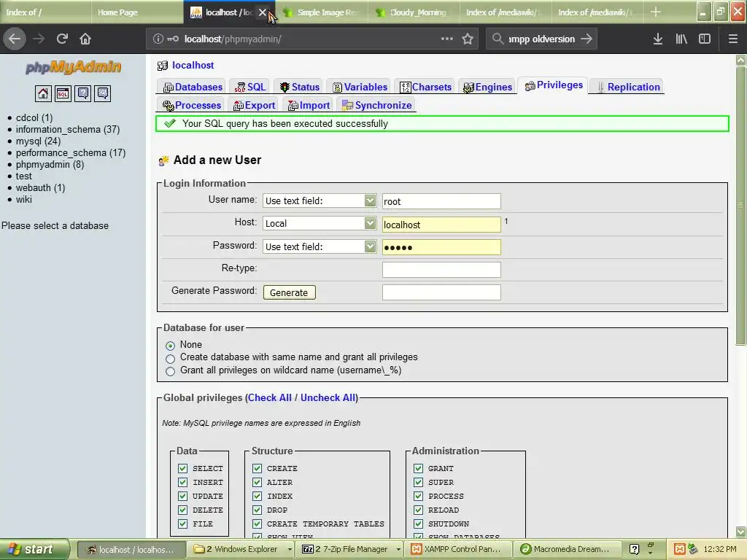Uncheck the DROP privilege
The width and height of the screenshot is (747, 560).
(258, 510)
